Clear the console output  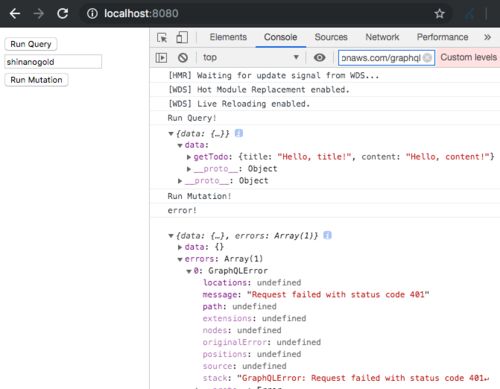[x=183, y=58]
